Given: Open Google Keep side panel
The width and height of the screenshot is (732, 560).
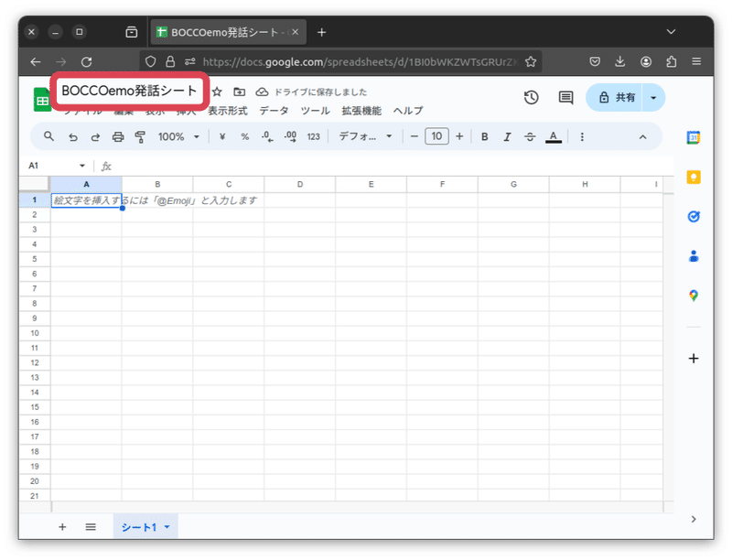Looking at the screenshot, I should click(694, 177).
